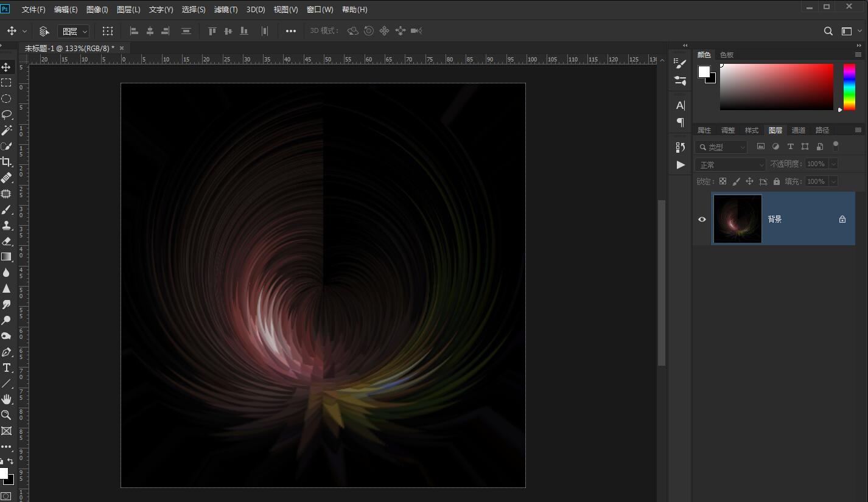Select the Lasso tool
The image size is (868, 502).
[x=7, y=114]
